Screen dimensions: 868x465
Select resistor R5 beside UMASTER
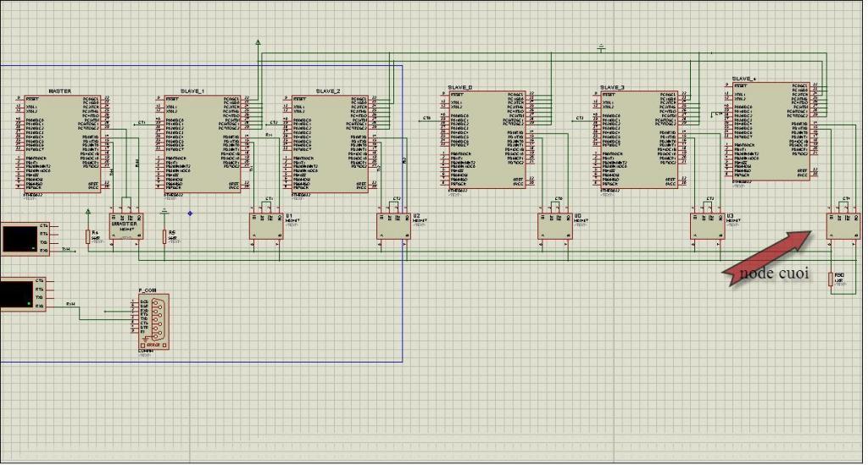pyautogui.click(x=164, y=236)
